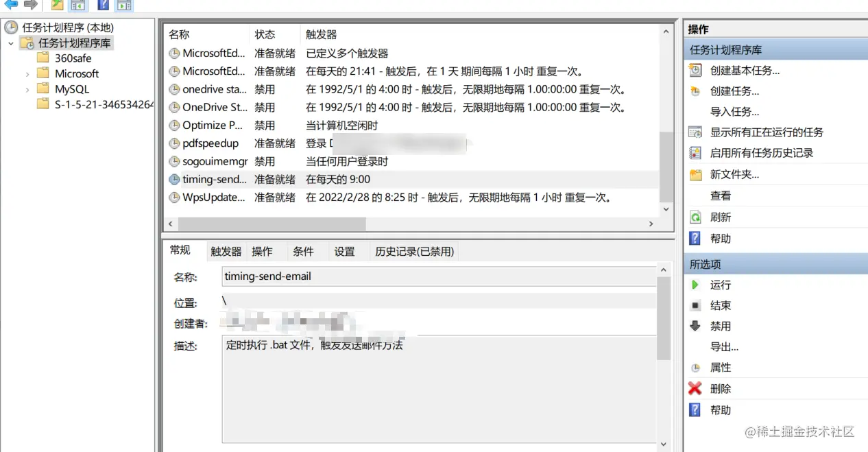
Task: Switch to the 常规 tab
Action: tap(180, 250)
